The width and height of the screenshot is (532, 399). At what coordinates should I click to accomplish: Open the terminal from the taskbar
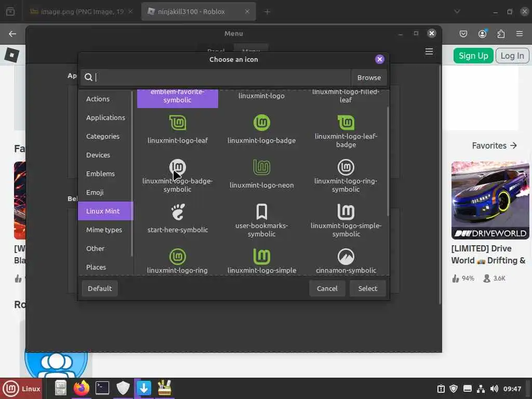click(x=102, y=389)
